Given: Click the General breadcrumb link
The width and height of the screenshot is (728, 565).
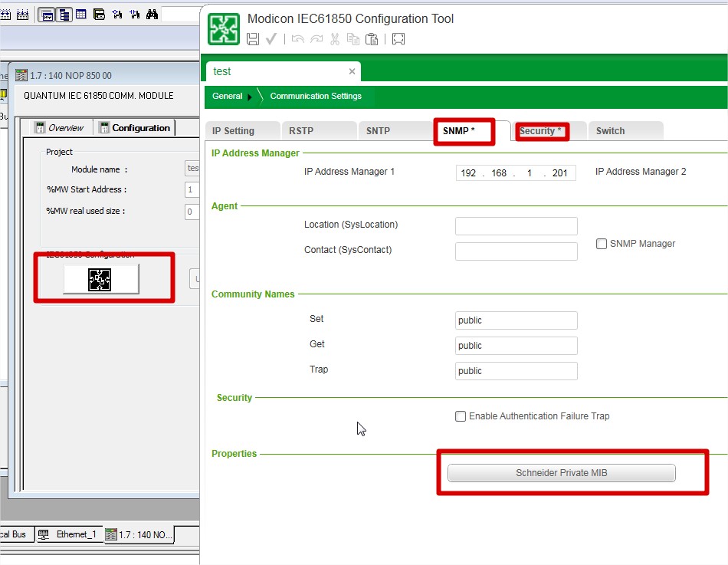Looking at the screenshot, I should [227, 96].
